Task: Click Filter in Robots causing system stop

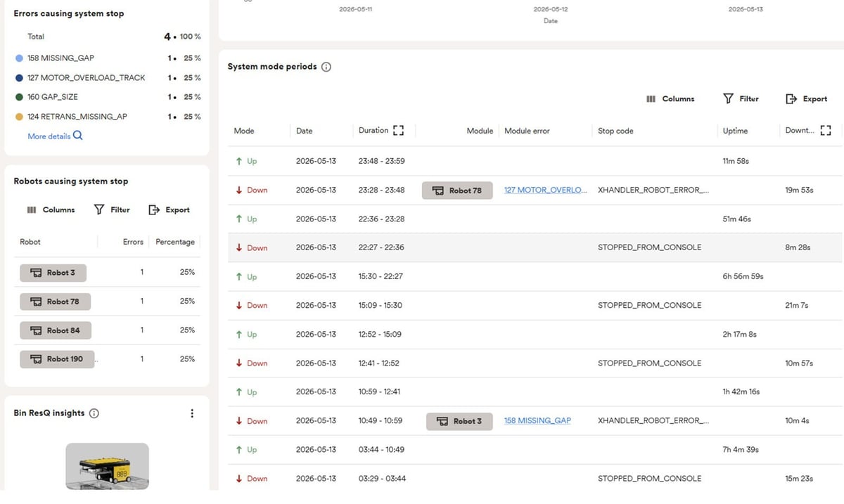Action: point(112,210)
